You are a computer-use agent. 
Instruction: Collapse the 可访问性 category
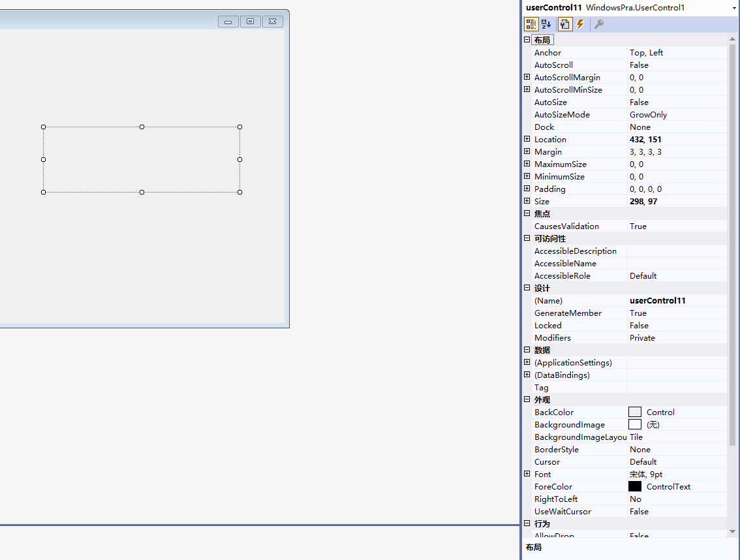(x=527, y=238)
